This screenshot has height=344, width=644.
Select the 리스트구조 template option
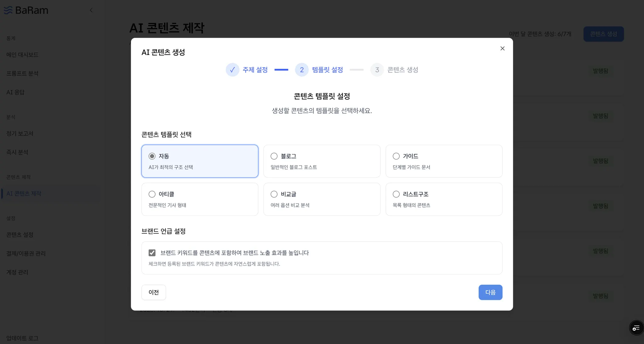396,194
